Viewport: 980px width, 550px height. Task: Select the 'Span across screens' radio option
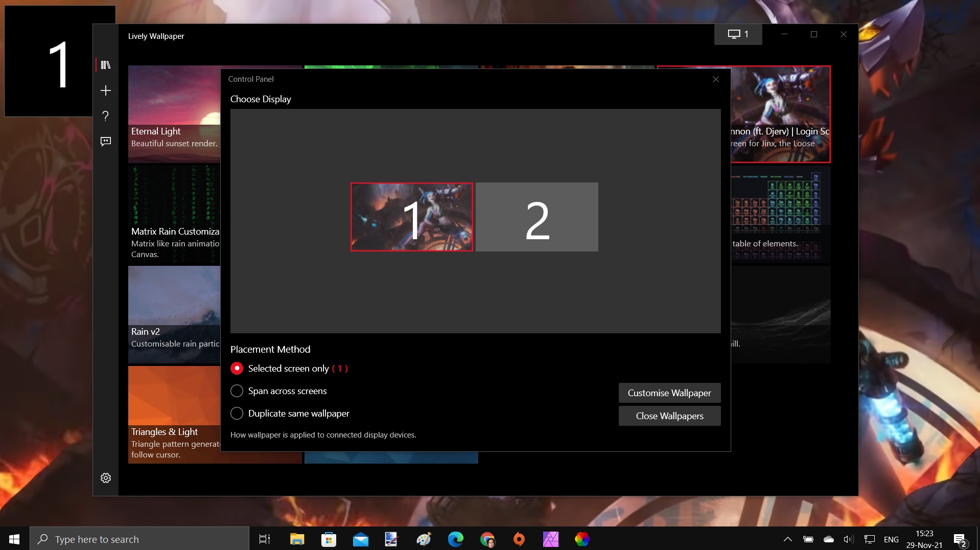[237, 391]
